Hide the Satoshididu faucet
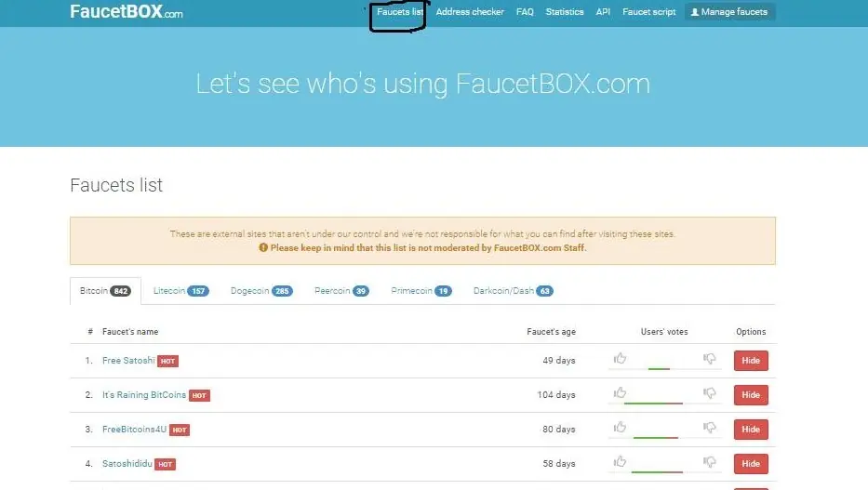868x490 pixels. click(751, 463)
